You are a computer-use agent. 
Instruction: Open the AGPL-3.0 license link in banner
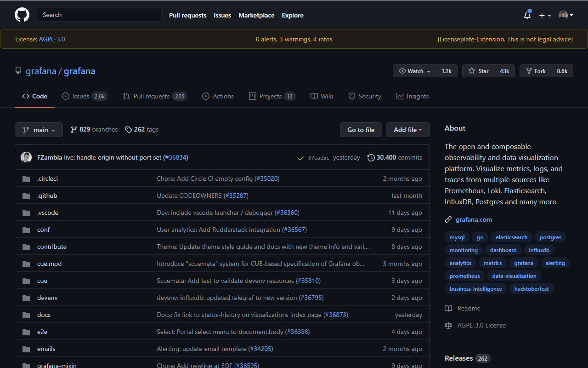[x=52, y=39]
